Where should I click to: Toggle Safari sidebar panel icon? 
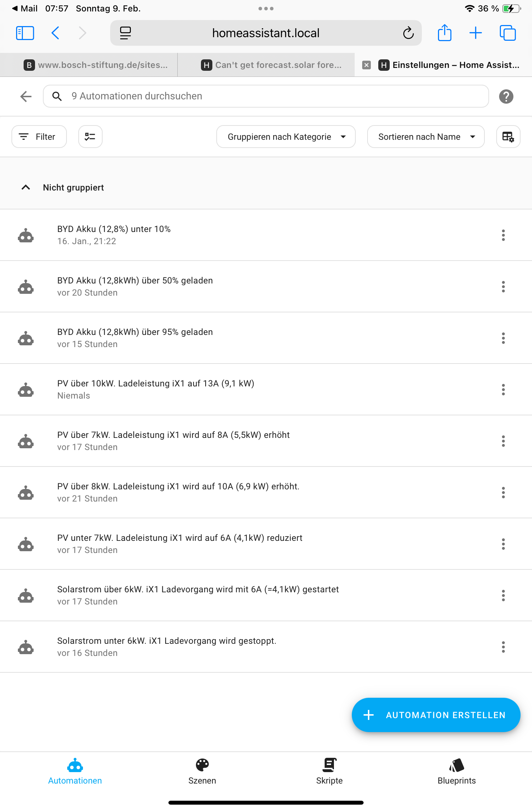(25, 33)
